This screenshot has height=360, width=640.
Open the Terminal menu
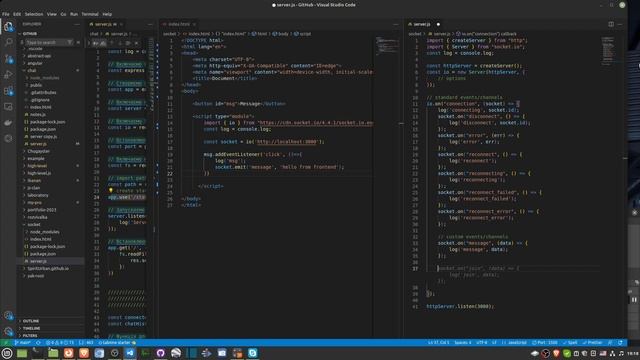pos(90,14)
